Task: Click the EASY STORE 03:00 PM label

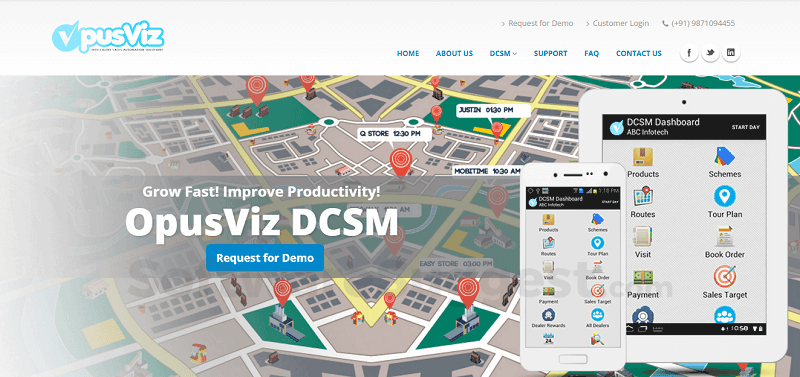Action: click(456, 264)
